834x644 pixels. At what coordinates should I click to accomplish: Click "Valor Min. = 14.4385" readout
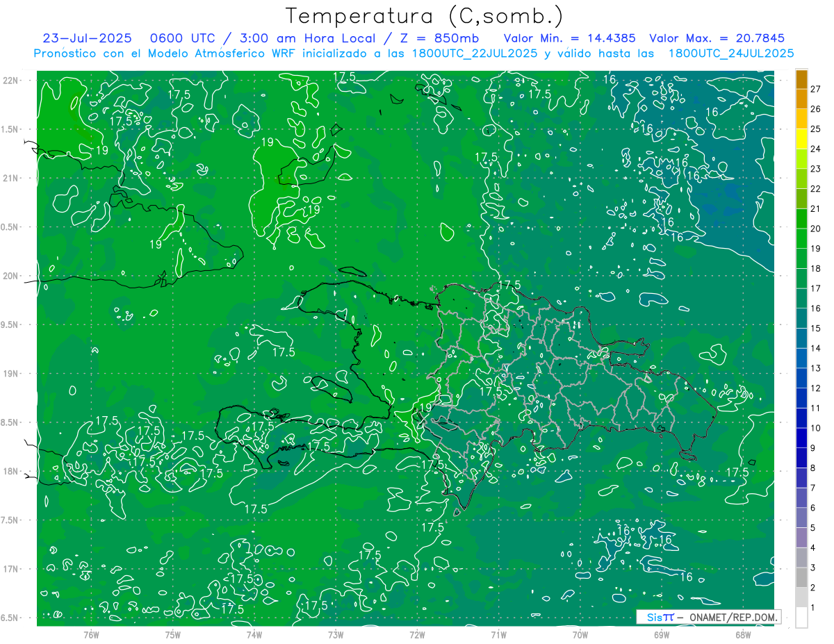[x=569, y=38]
